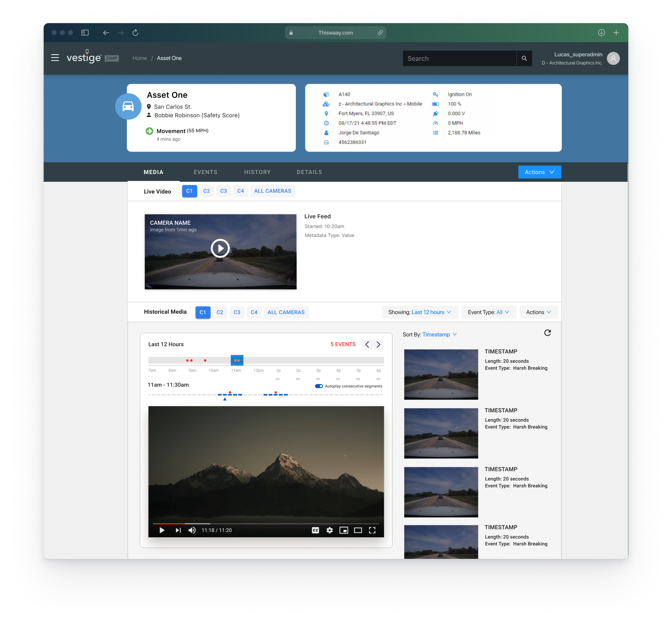Switch to the HISTORY tab
The width and height of the screenshot is (672, 623).
point(257,172)
